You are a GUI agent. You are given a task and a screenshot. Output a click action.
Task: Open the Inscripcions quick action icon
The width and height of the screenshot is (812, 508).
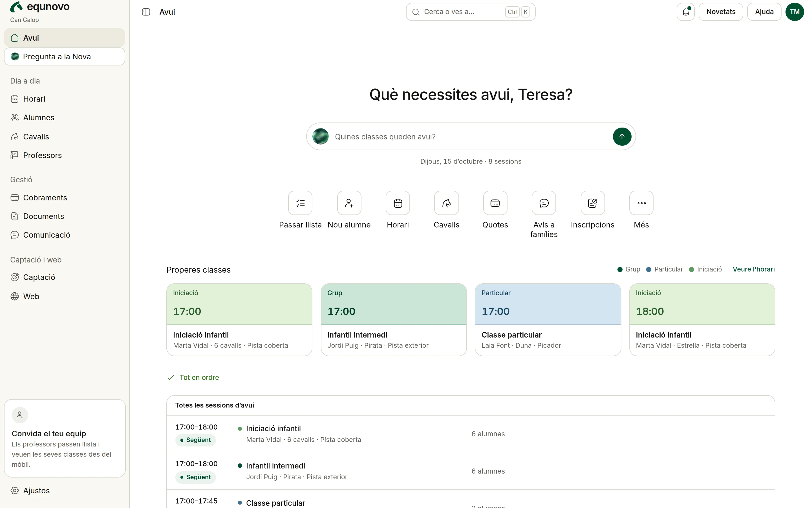click(x=593, y=203)
